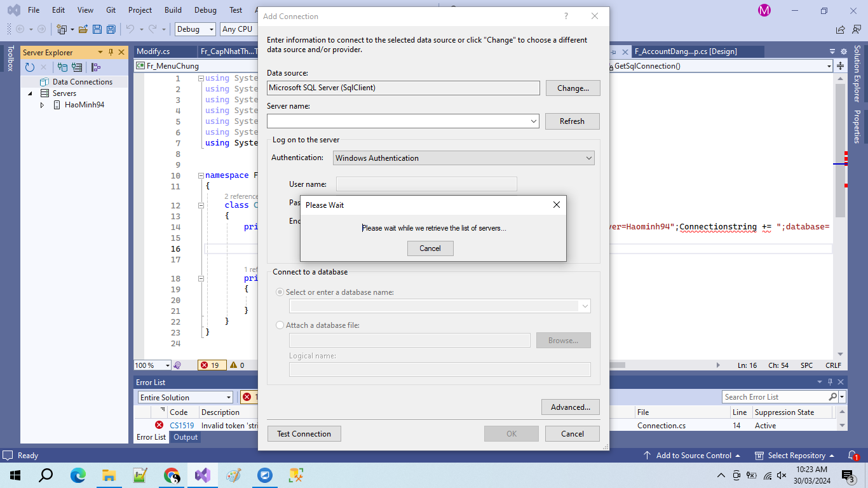Open the Git menu
868x488 pixels.
(111, 10)
